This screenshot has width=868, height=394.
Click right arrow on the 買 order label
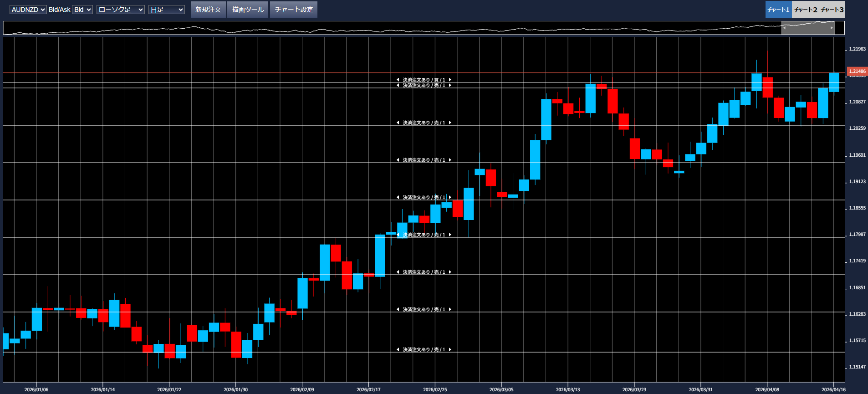(450, 80)
